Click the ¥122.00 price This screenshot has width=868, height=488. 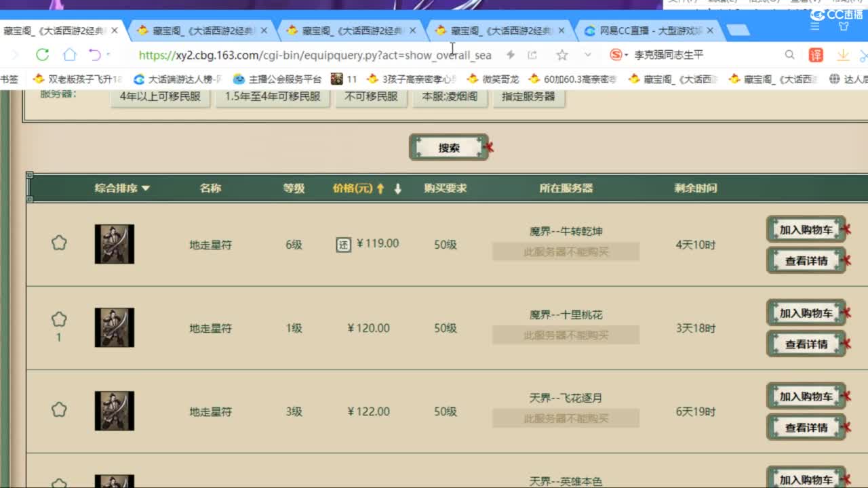pyautogui.click(x=368, y=411)
